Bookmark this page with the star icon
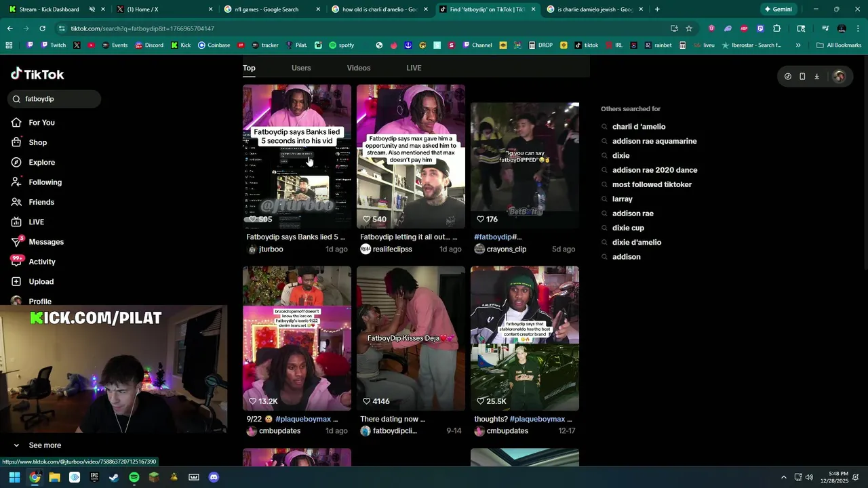868x488 pixels. pyautogui.click(x=689, y=28)
